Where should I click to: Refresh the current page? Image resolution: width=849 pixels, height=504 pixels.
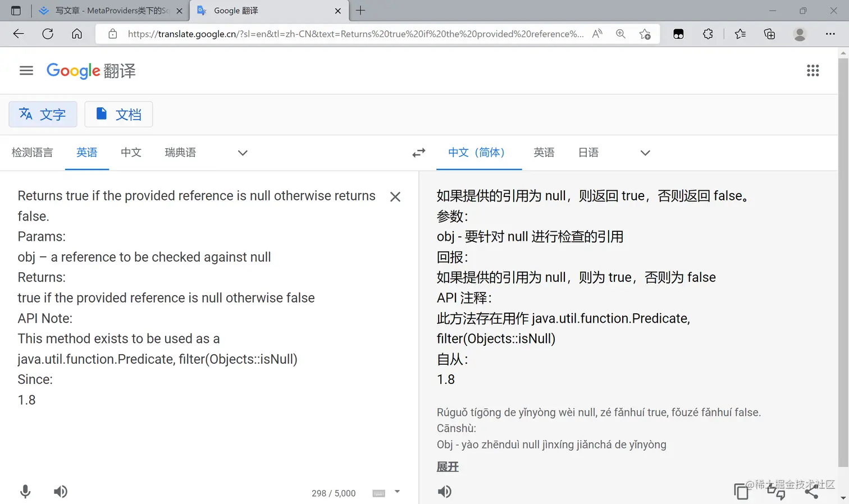[48, 34]
